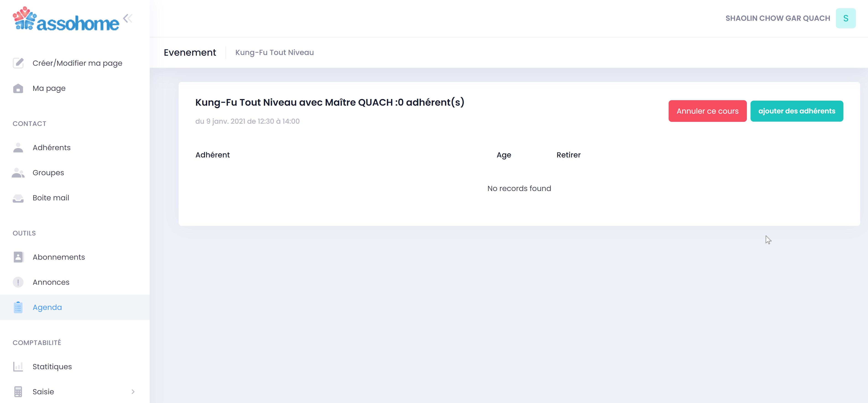868x403 pixels.
Task: Click the Saisie calculator icon
Action: click(18, 392)
